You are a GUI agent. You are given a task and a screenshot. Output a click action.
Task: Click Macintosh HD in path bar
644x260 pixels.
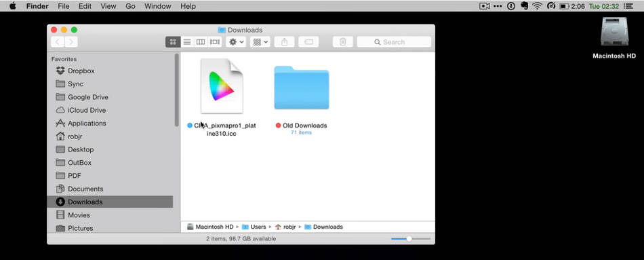point(210,227)
